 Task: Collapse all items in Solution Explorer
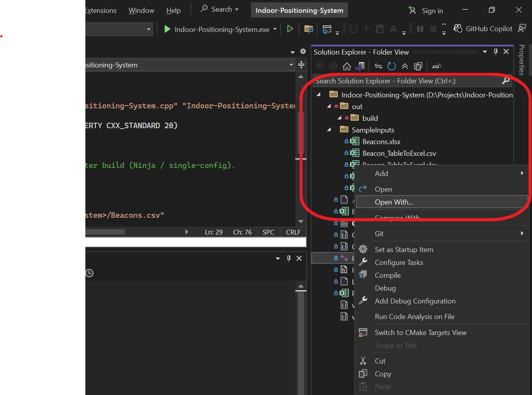pyautogui.click(x=405, y=66)
